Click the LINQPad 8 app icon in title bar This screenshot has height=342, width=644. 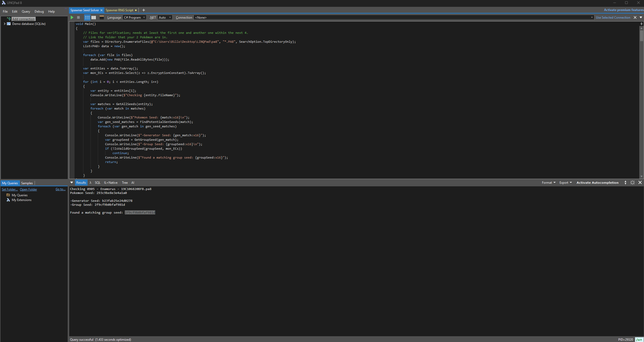[4, 3]
